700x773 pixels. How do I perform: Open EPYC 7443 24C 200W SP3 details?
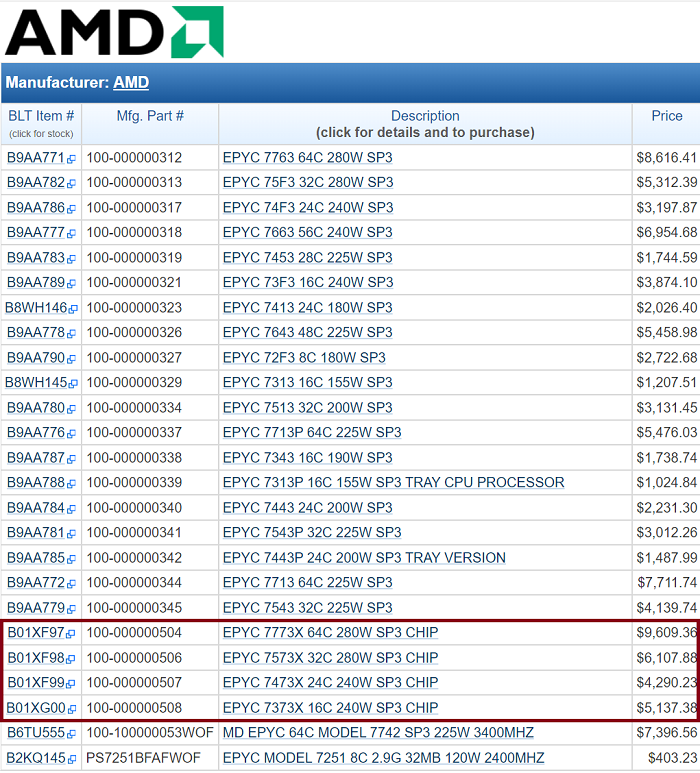[308, 508]
